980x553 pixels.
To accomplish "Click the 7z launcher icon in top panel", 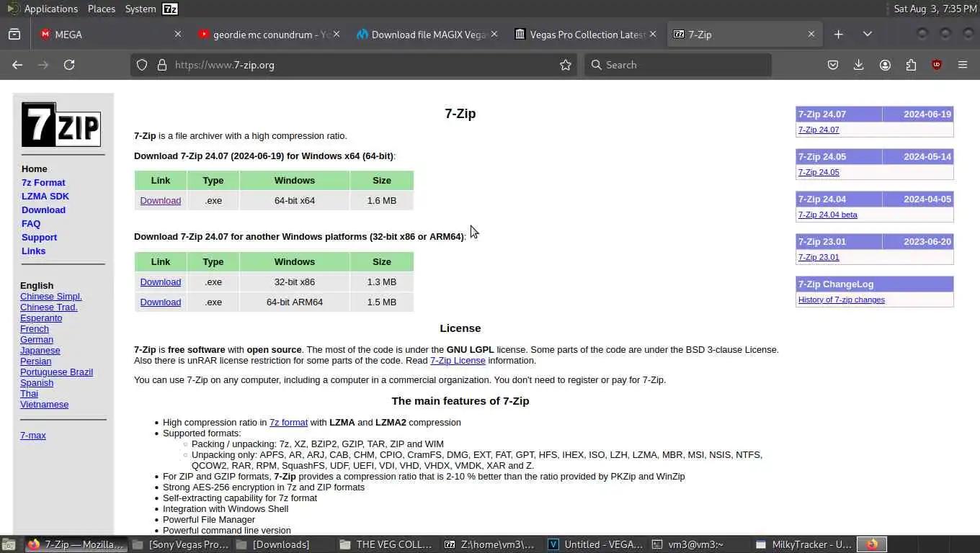I will (x=170, y=9).
